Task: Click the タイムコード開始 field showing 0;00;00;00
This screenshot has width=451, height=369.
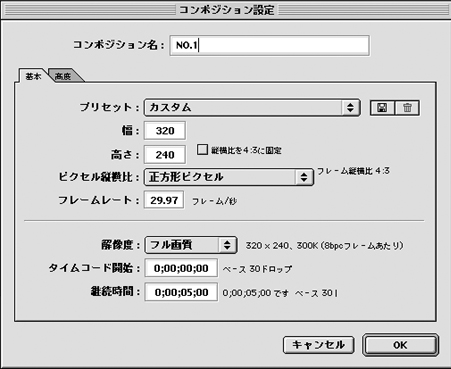Action: 181,268
